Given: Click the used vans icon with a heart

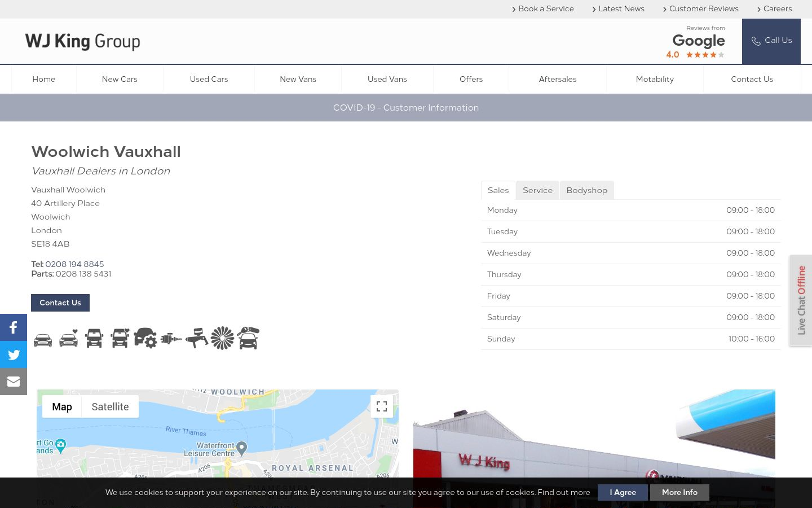Looking at the screenshot, I should 120,338.
